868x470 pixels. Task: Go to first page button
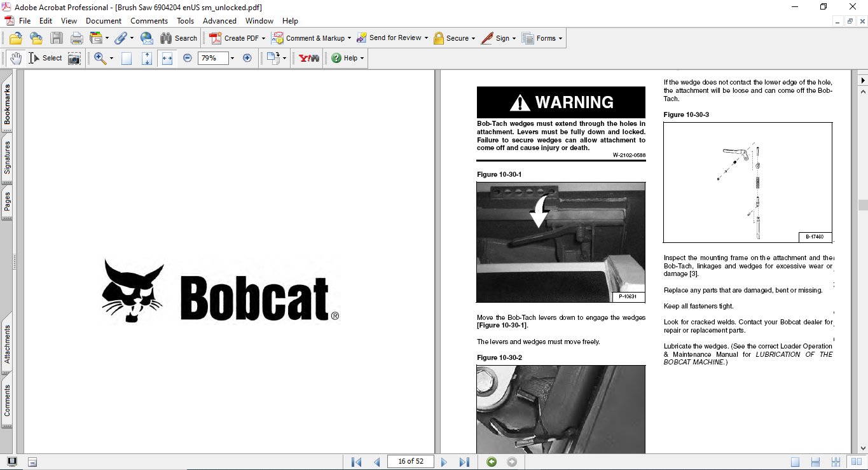(x=356, y=462)
